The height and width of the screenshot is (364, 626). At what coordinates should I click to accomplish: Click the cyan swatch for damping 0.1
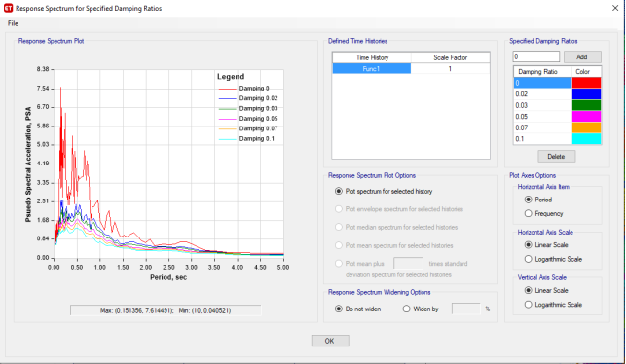[x=586, y=138]
